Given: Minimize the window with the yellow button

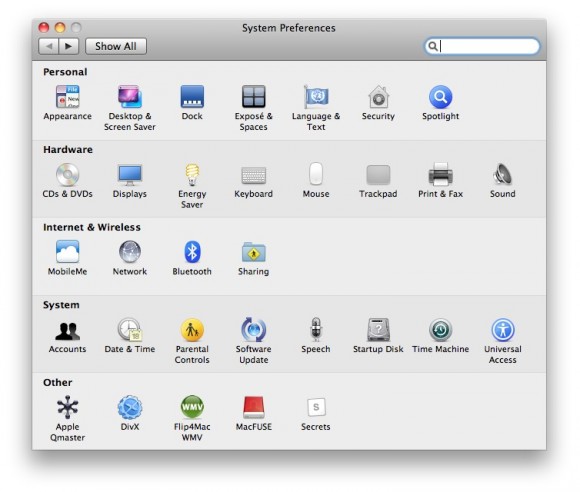Looking at the screenshot, I should 60,27.
